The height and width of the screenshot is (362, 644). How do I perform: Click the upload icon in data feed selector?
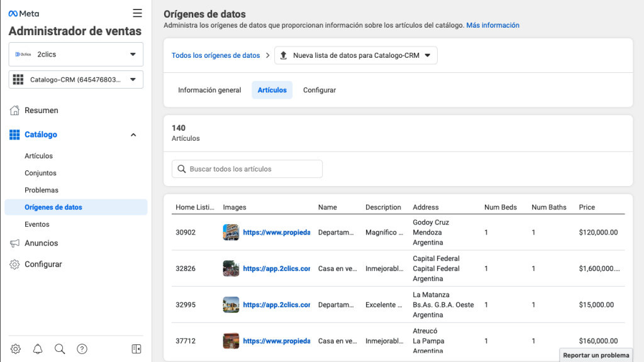point(284,55)
